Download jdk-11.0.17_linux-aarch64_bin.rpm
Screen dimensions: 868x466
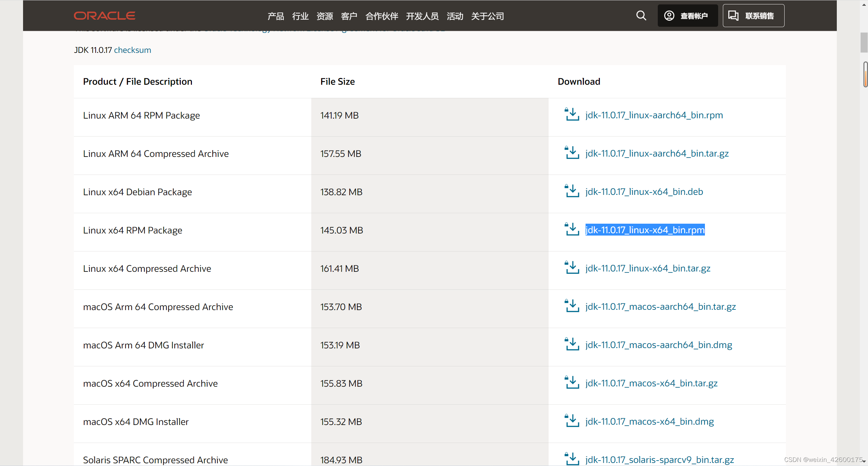[654, 115]
